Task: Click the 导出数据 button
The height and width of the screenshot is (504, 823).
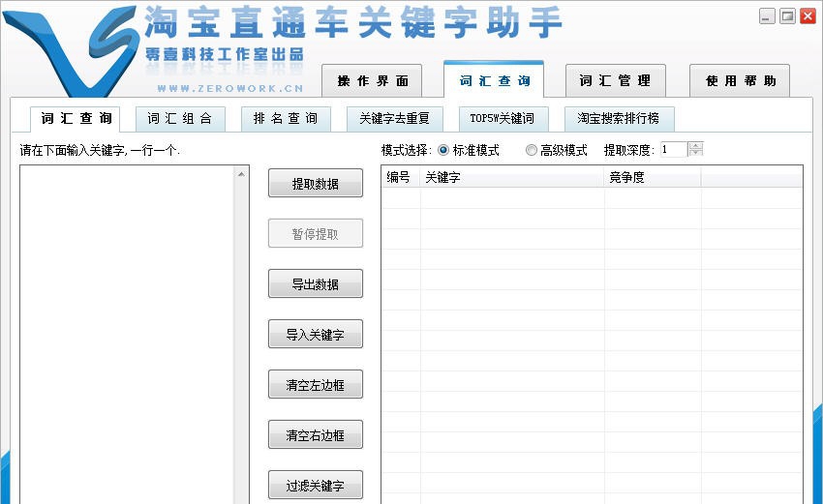Action: tap(316, 283)
